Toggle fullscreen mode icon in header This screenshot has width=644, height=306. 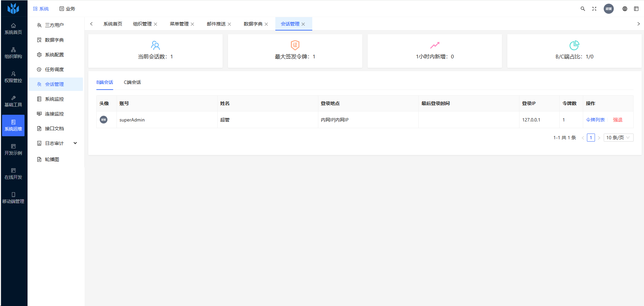[594, 9]
